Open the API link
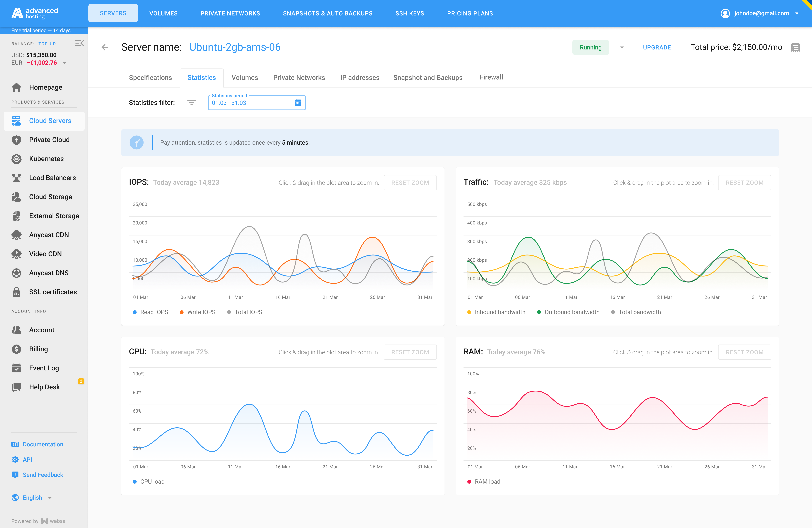 click(22, 460)
